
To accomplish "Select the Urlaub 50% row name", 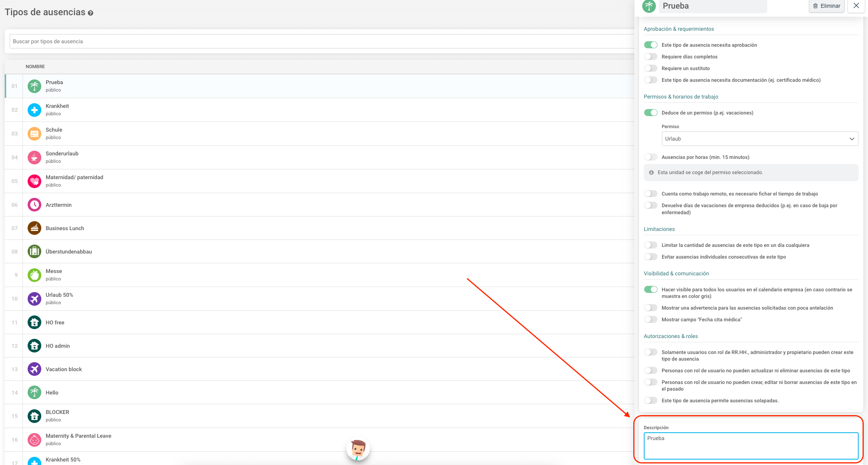I will pos(59,295).
